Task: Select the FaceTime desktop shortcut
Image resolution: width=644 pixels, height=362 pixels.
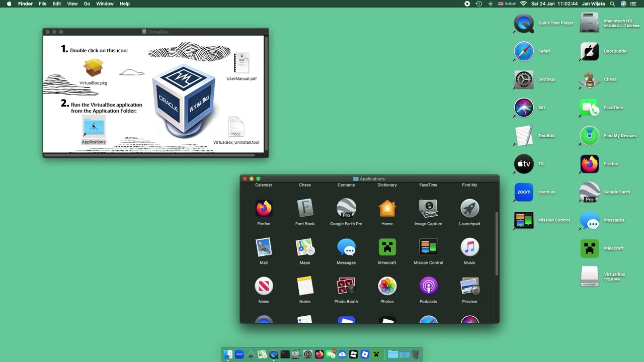Action: tap(590, 108)
